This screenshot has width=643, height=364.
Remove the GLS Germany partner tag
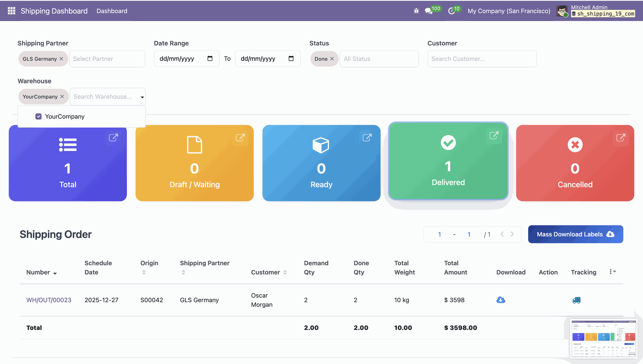click(x=61, y=59)
